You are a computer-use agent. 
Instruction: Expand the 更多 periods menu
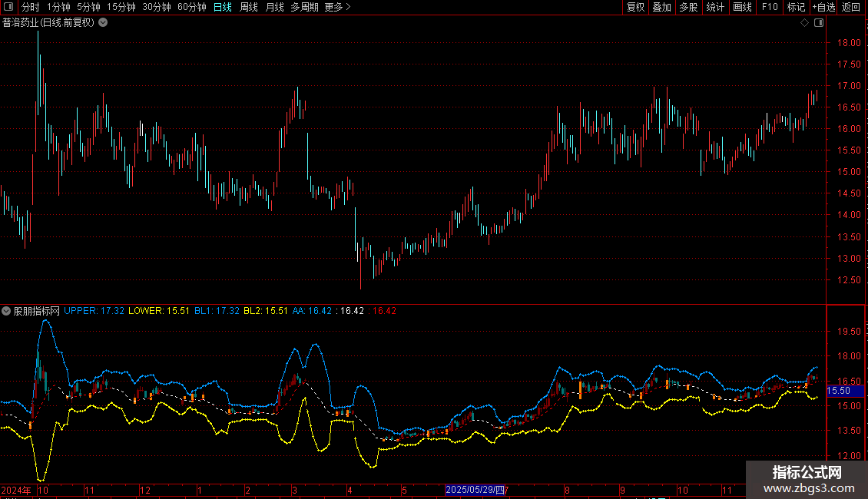[337, 7]
